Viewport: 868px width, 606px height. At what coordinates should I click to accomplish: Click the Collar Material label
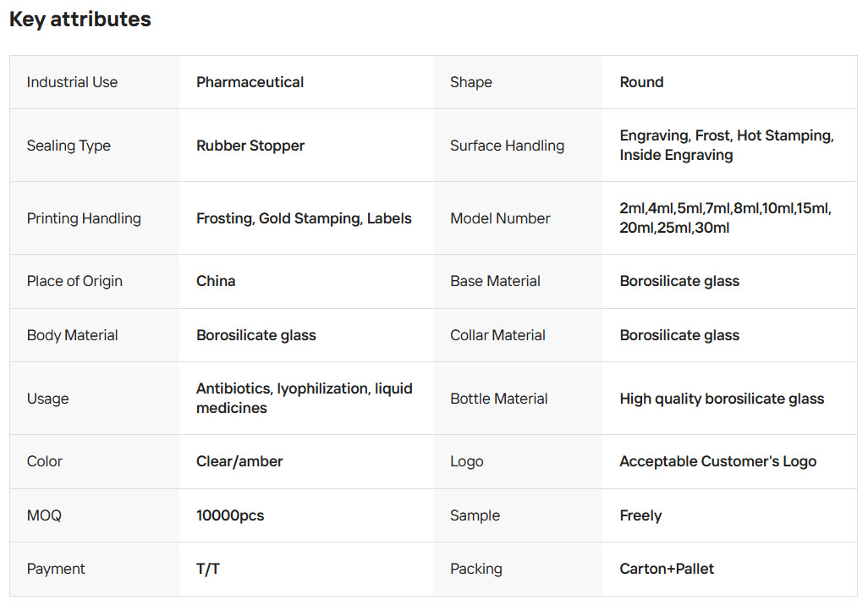pyautogui.click(x=497, y=335)
